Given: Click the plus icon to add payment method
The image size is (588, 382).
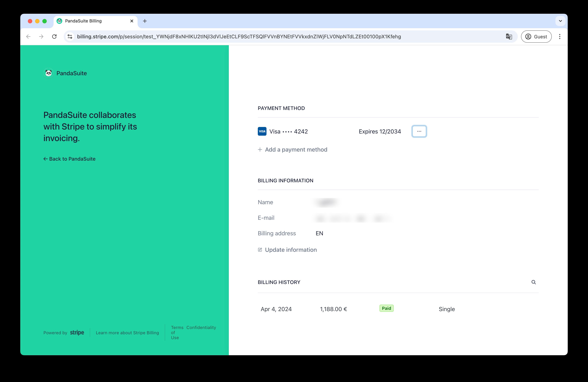Looking at the screenshot, I should pyautogui.click(x=260, y=150).
